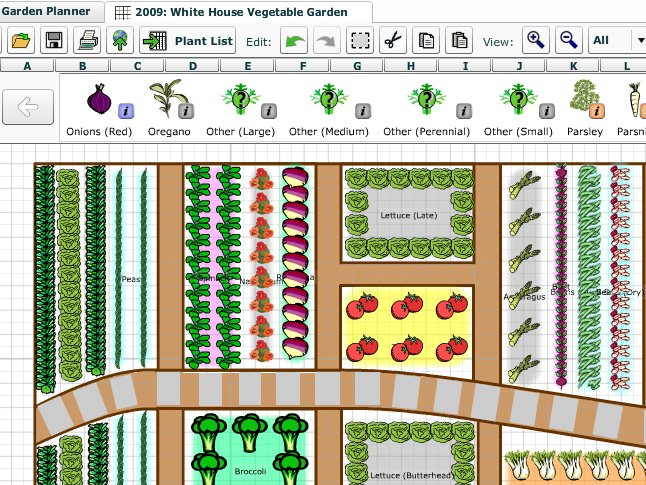Click the publish to web globe icon
The image size is (646, 485).
pos(121,41)
